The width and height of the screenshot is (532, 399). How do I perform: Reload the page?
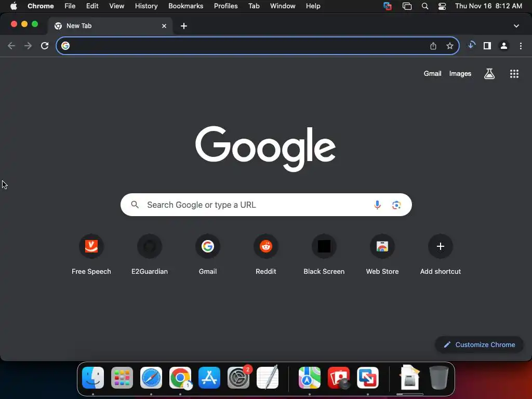pyautogui.click(x=45, y=46)
